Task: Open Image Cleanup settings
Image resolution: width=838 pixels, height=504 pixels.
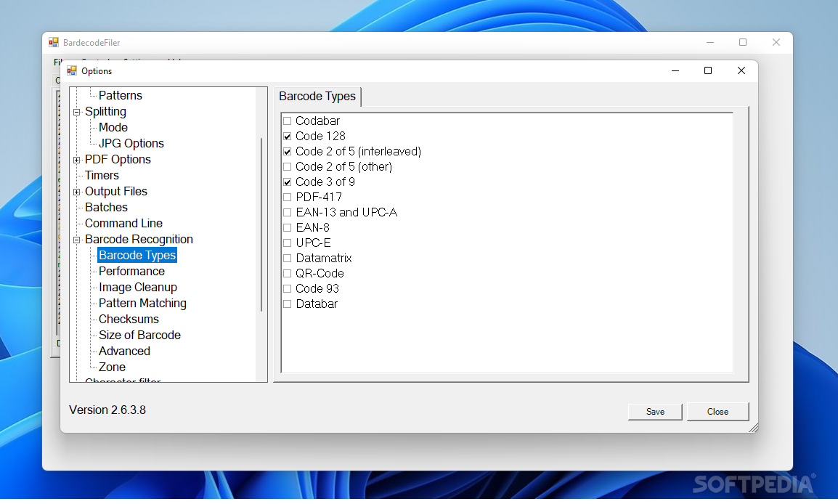Action: point(137,288)
